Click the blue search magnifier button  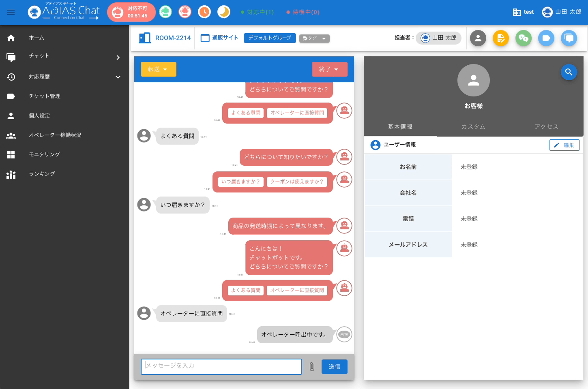point(569,72)
